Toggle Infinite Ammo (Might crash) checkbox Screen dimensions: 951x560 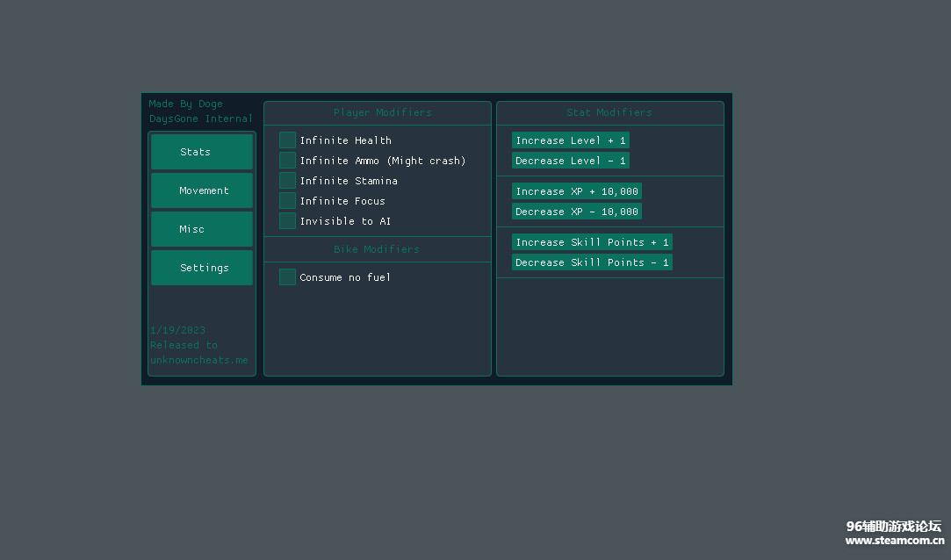click(x=287, y=161)
